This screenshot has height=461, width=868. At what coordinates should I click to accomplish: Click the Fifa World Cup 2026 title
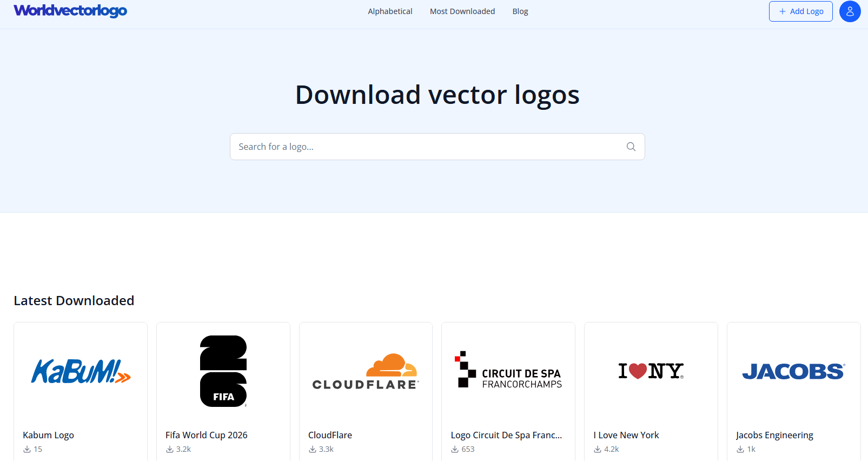206,435
